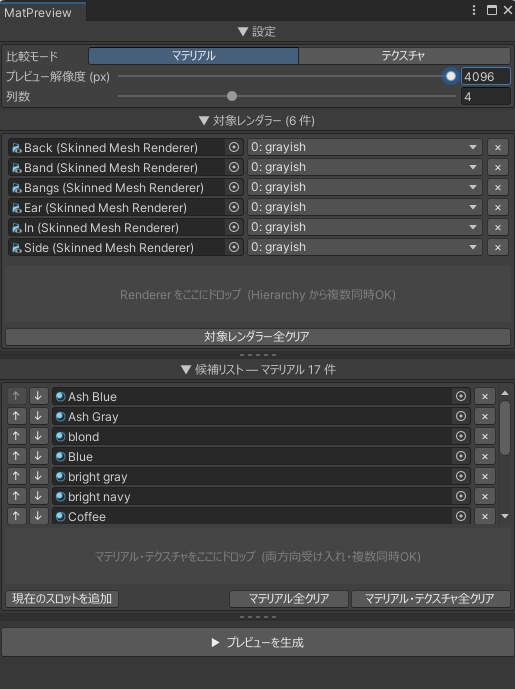Open material slot dropdown for Ear renderer
This screenshot has height=689, width=515.
pyautogui.click(x=365, y=207)
